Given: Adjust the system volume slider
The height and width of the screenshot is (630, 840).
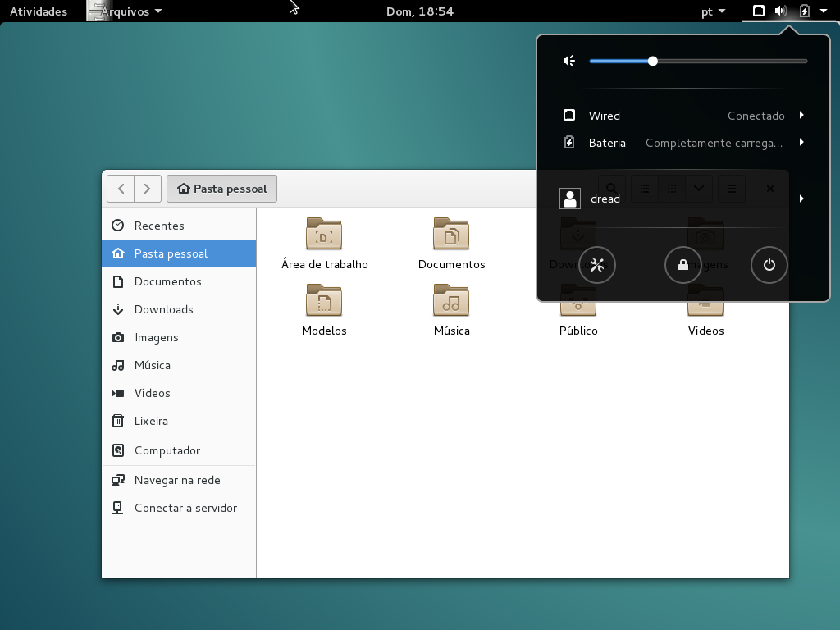Looking at the screenshot, I should point(652,61).
